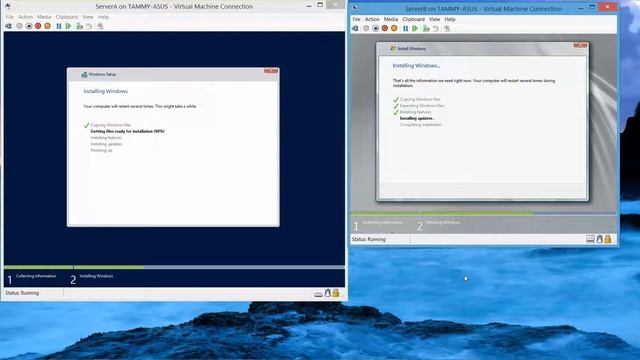This screenshot has width=640, height=360.
Task: Click the last greyed icon in ServerB toolbar
Action: (447, 29)
